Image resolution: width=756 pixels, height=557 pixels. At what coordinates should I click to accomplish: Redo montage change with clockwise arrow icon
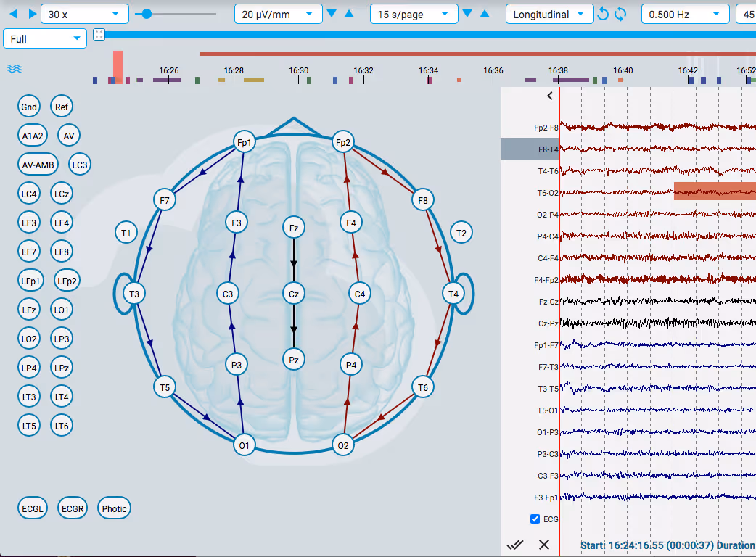(x=621, y=13)
